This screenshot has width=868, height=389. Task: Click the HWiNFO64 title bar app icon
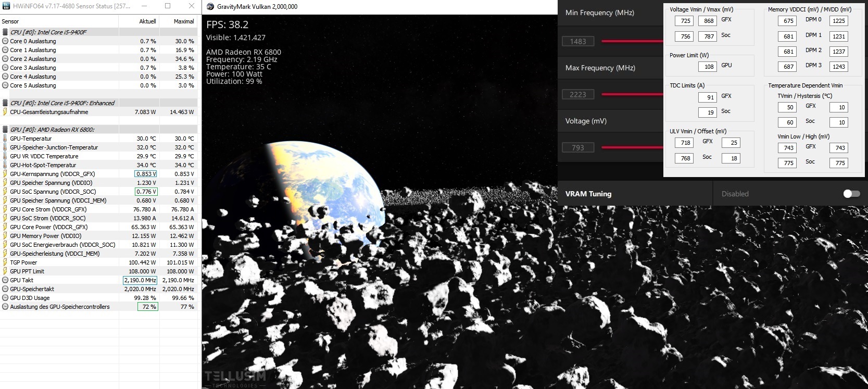click(x=6, y=6)
